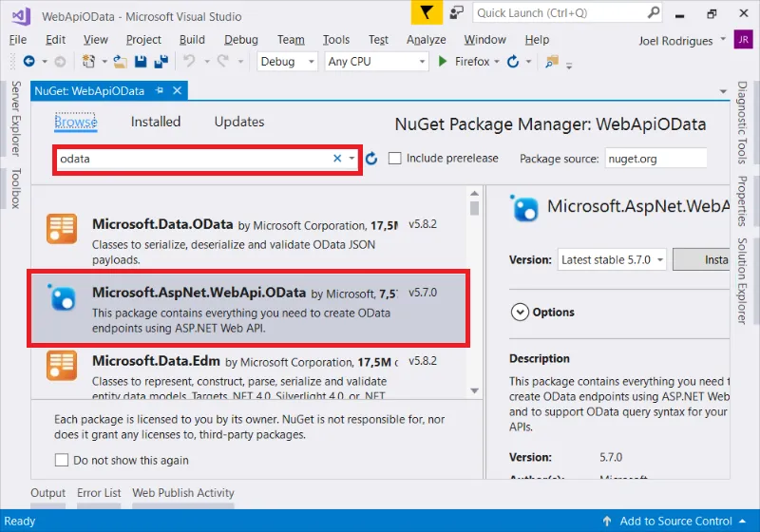Open the Properties side panel
The image size is (760, 532).
[742, 200]
